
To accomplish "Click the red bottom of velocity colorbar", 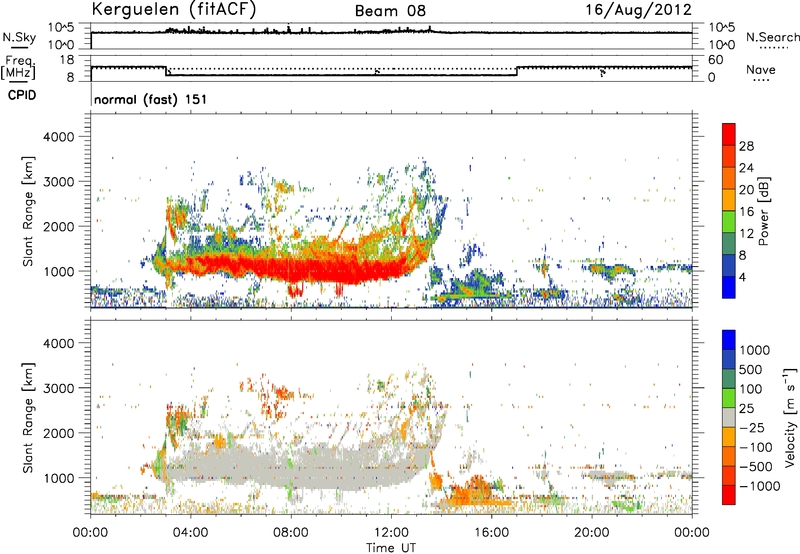I will tap(729, 495).
